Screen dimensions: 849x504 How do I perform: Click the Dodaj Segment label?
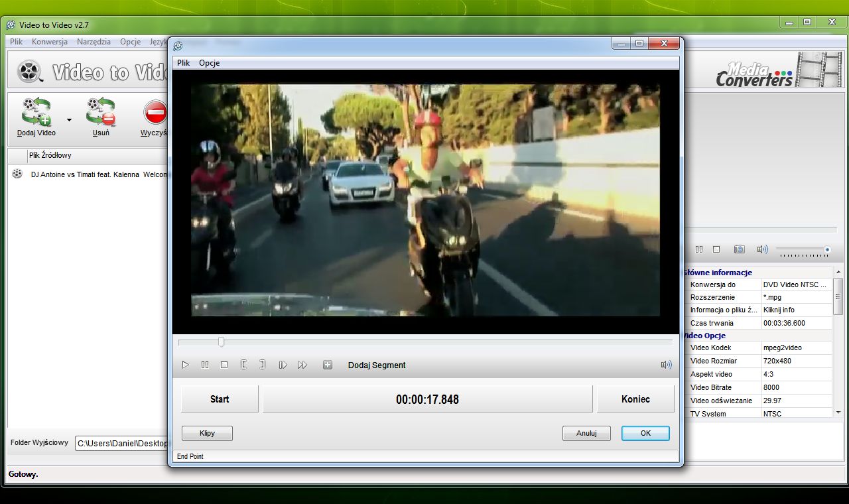377,365
